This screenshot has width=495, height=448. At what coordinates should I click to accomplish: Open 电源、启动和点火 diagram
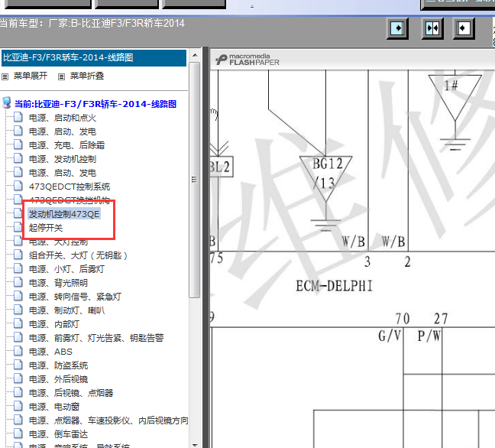tap(63, 118)
